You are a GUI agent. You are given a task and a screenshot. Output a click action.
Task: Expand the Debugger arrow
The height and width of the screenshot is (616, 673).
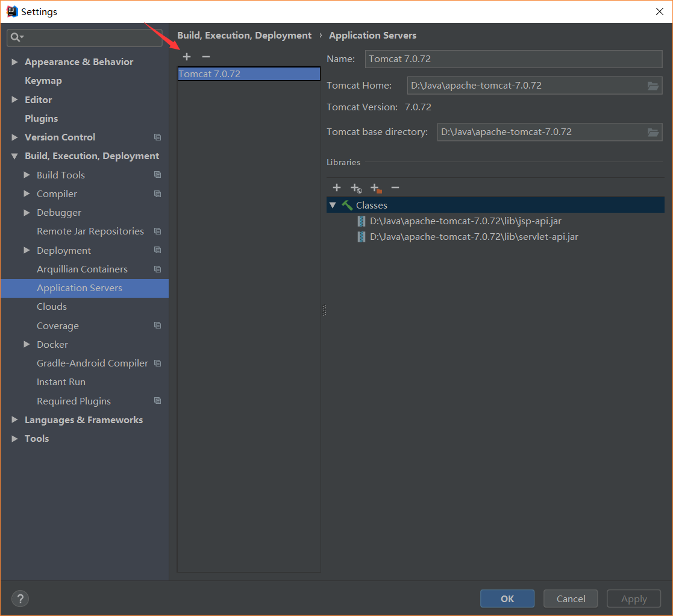click(x=27, y=213)
